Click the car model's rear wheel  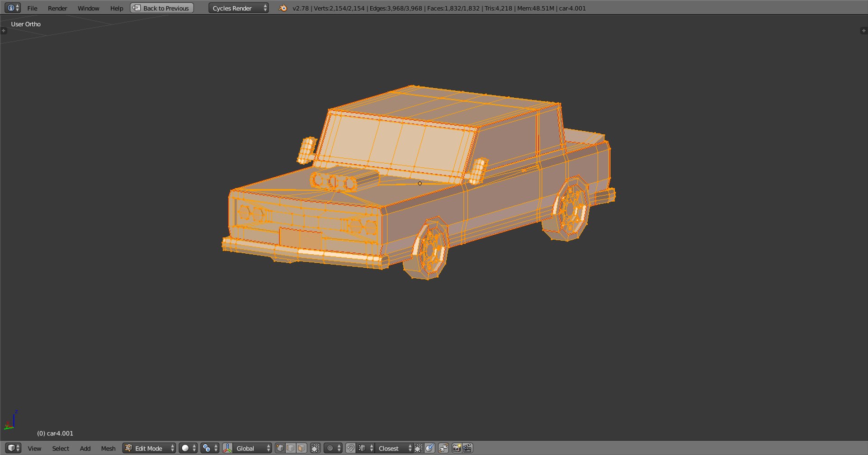tap(567, 209)
